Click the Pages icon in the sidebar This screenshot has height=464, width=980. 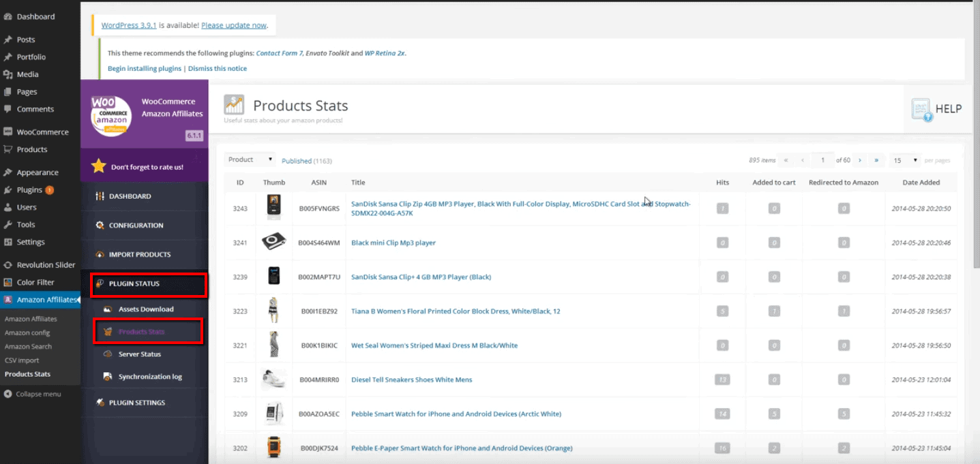pyautogui.click(x=8, y=92)
